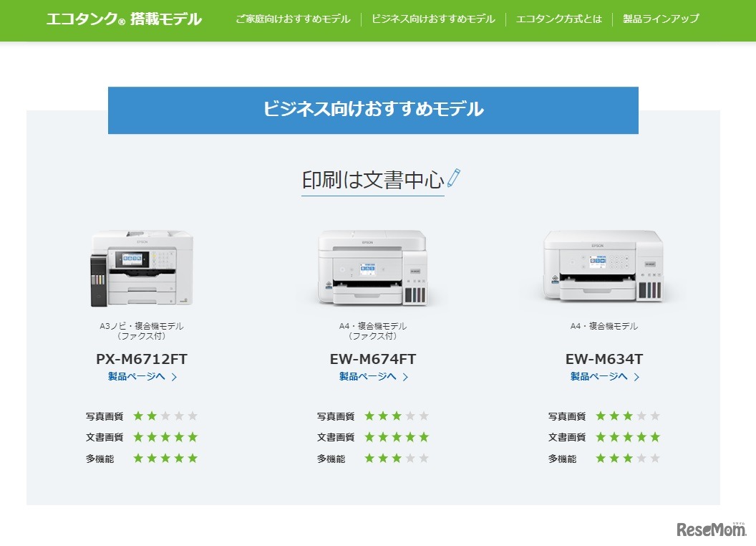The height and width of the screenshot is (546, 756).
Task: Click A3ノビ・複合機モデル description text
Action: (142, 326)
